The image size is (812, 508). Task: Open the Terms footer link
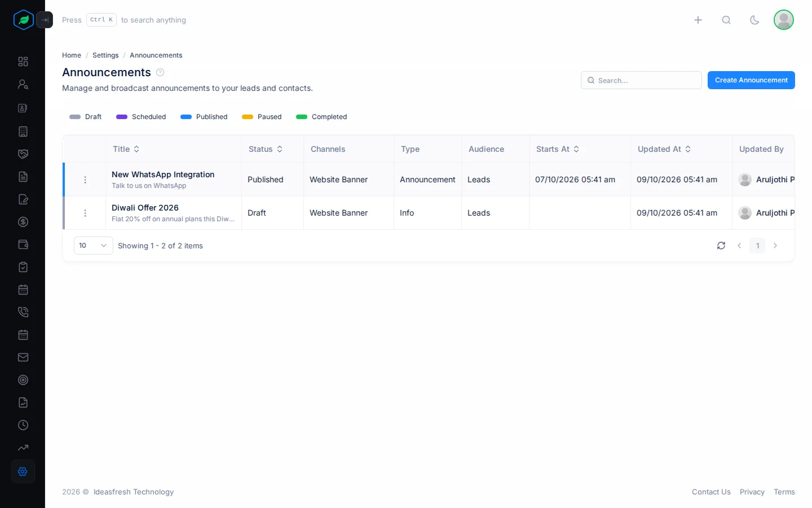coord(784,492)
